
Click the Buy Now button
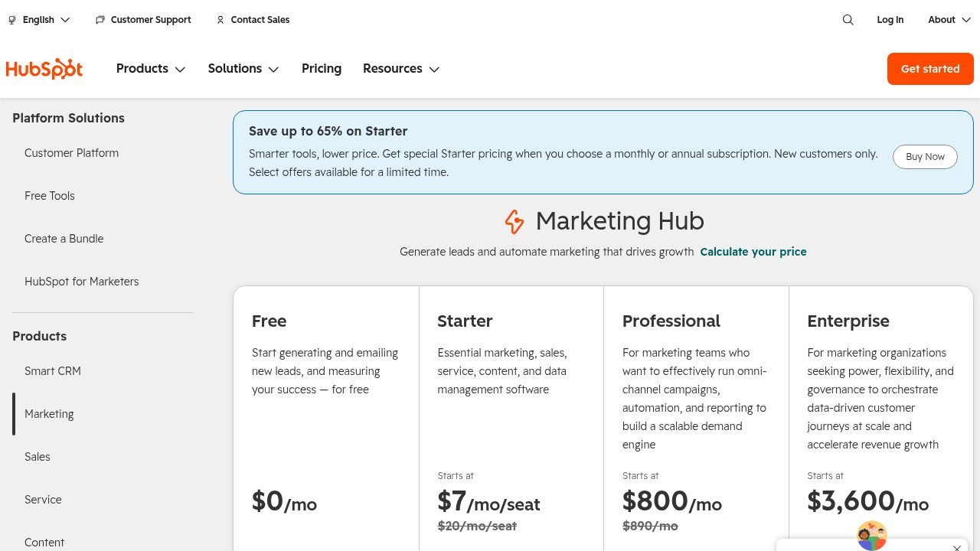tap(925, 157)
